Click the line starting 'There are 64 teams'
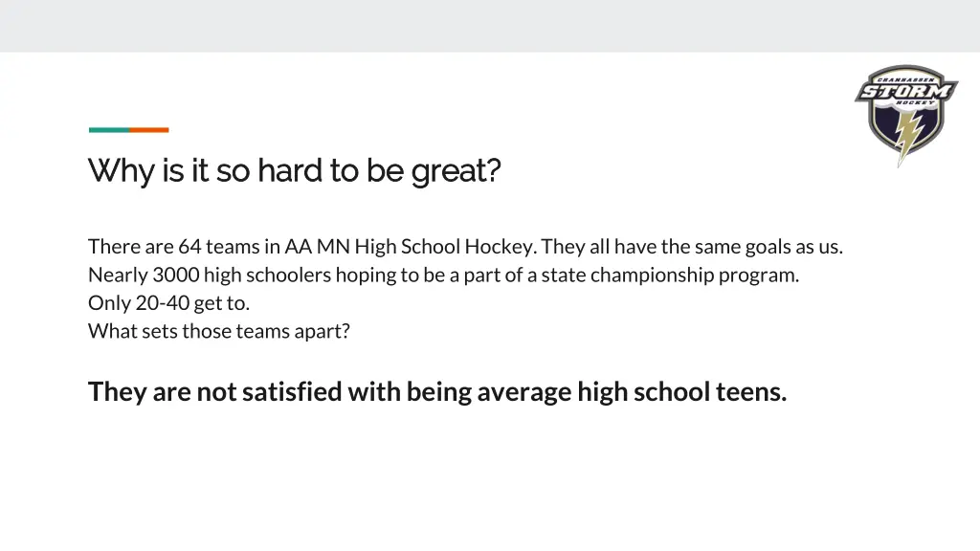Viewport: 980px width, 551px height. pos(465,247)
